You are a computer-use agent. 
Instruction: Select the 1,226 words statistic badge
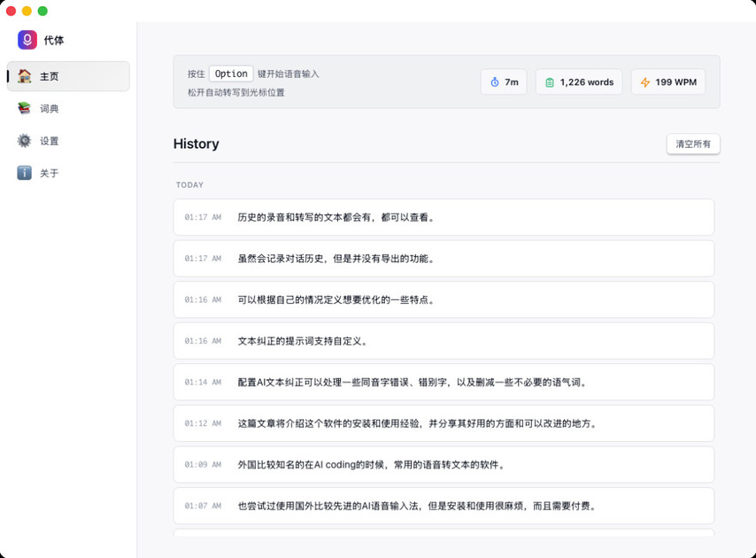coord(579,82)
